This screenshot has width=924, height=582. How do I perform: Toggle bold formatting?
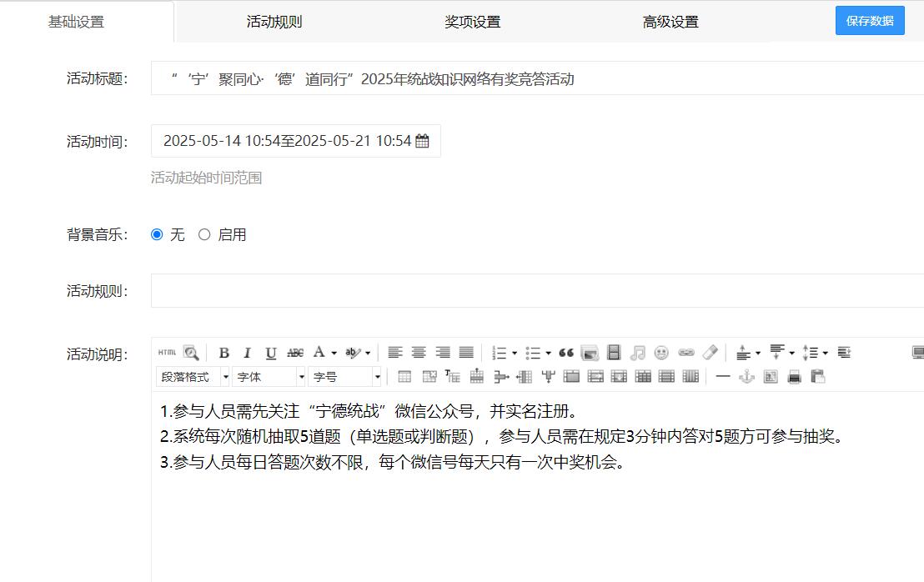tap(224, 353)
